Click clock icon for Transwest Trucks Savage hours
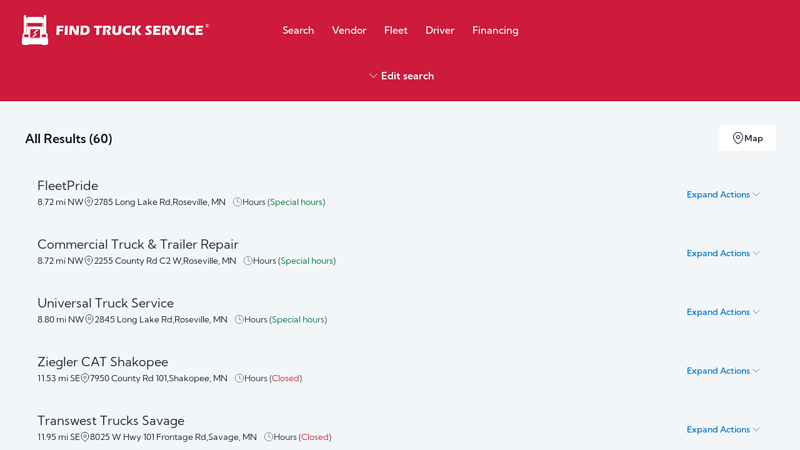Viewport: 800px width, 450px height. coord(269,437)
